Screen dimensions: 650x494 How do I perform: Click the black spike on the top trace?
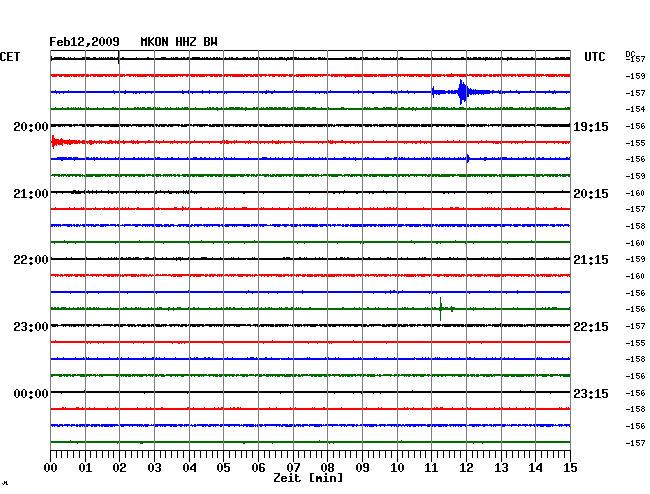click(119, 58)
